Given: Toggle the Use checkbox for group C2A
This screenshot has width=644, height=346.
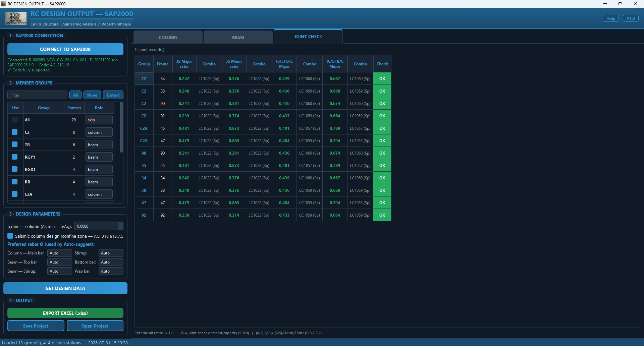Looking at the screenshot, I should tap(14, 194).
